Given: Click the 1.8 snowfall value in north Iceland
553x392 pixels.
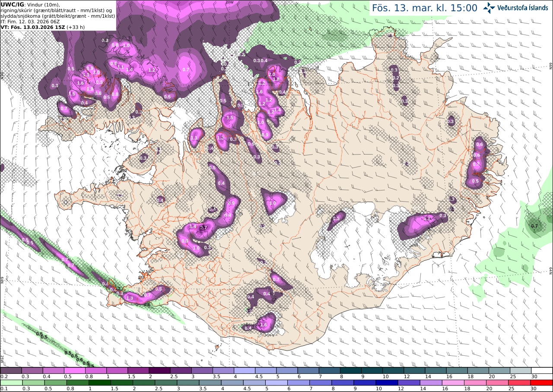Looking at the screenshot, I should [277, 79].
